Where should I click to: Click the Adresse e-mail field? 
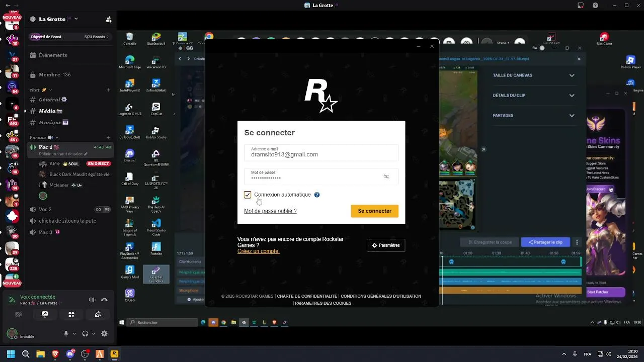click(321, 153)
